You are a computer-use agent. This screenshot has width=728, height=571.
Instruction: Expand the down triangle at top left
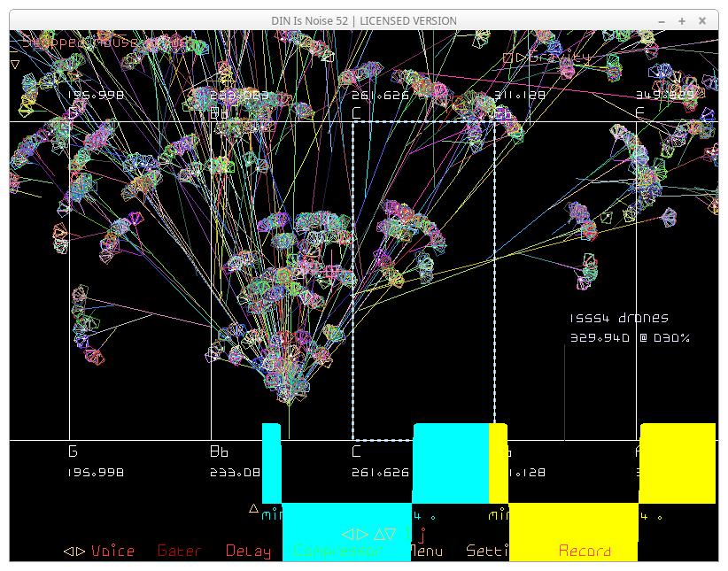coord(15,64)
